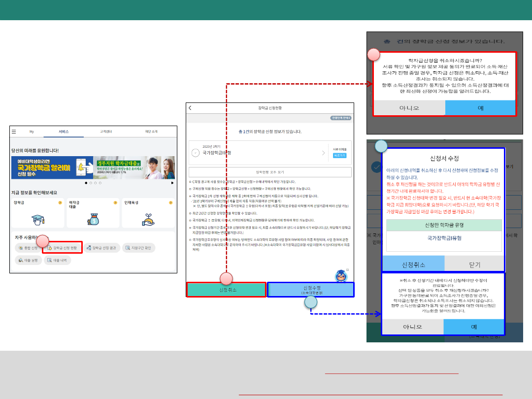Expand the 국가장학금 I유형 row chevron
Viewport: 532px width, 399px height.
pyautogui.click(x=323, y=153)
